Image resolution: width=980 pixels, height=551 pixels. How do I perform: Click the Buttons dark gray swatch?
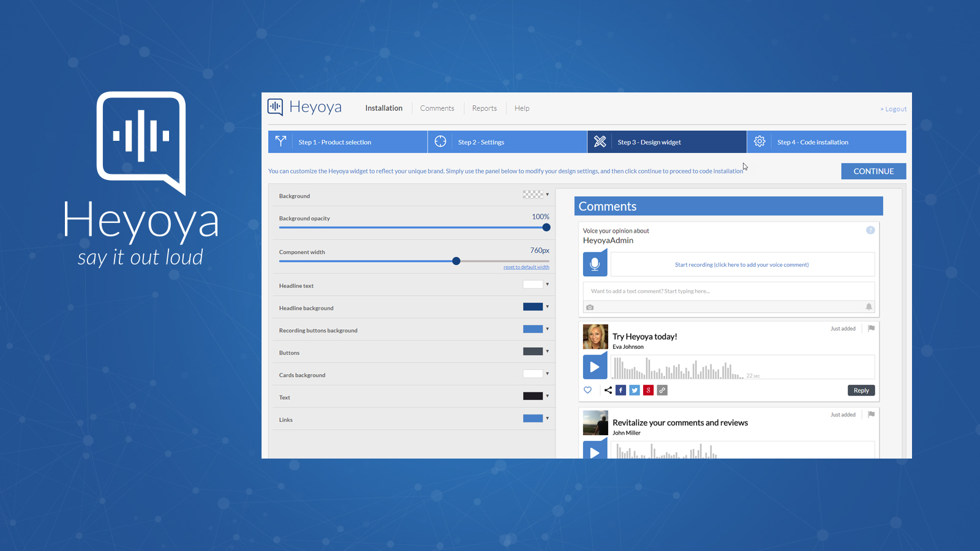[x=533, y=351]
